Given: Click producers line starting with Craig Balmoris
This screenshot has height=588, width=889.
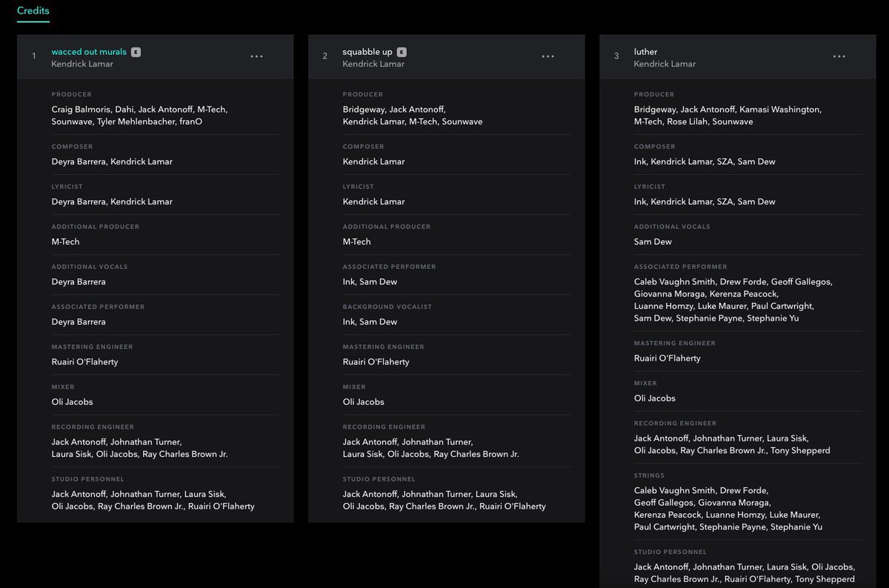Looking at the screenshot, I should pyautogui.click(x=139, y=110).
